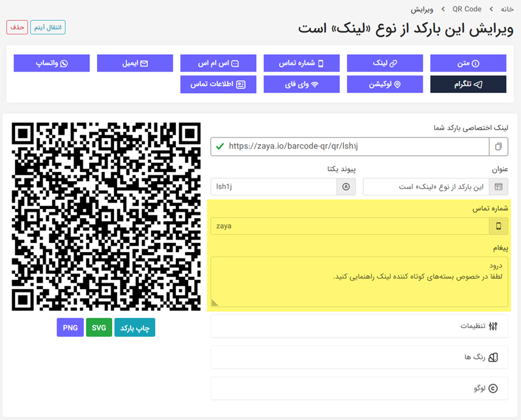This screenshot has width=521, height=420.
Task: Click the textarea resize handle
Action: tap(215, 303)
